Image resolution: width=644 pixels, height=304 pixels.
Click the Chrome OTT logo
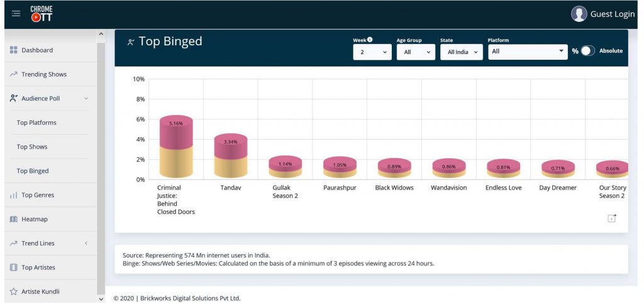click(42, 14)
